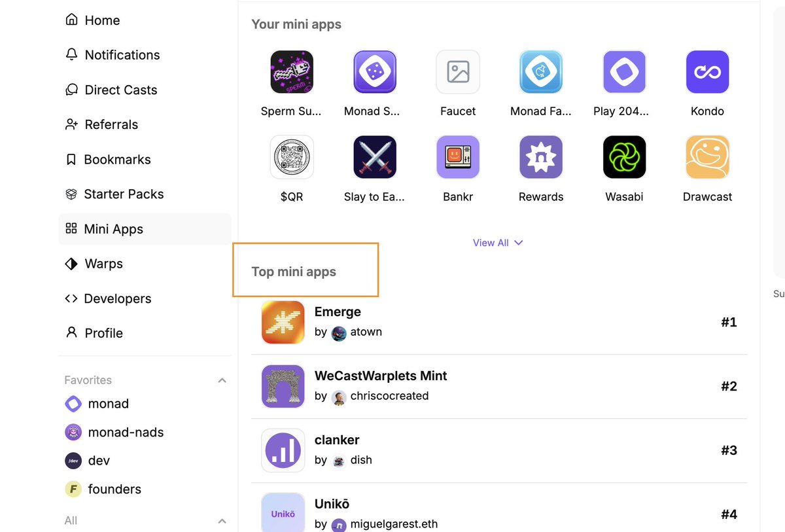Click the dev channel icon
The height and width of the screenshot is (532, 785).
point(73,461)
